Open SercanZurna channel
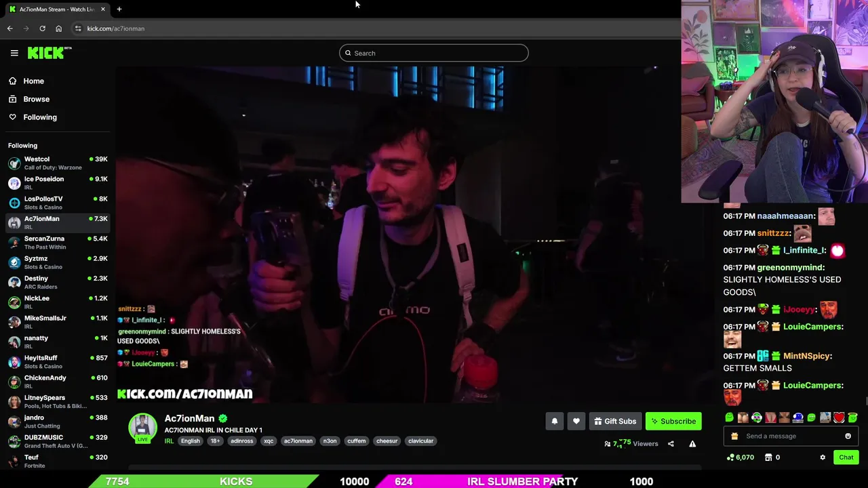Viewport: 868px width, 488px height. (x=57, y=243)
